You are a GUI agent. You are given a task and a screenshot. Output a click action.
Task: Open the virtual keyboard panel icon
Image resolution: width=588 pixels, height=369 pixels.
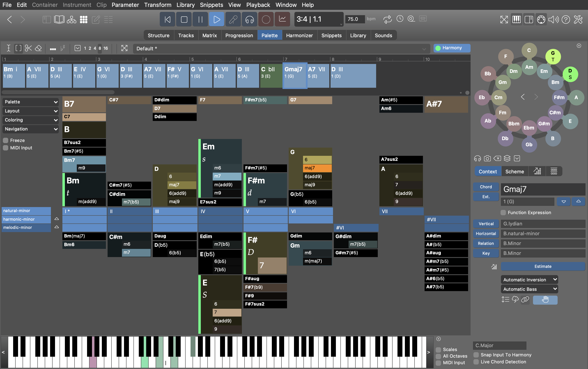516,19
